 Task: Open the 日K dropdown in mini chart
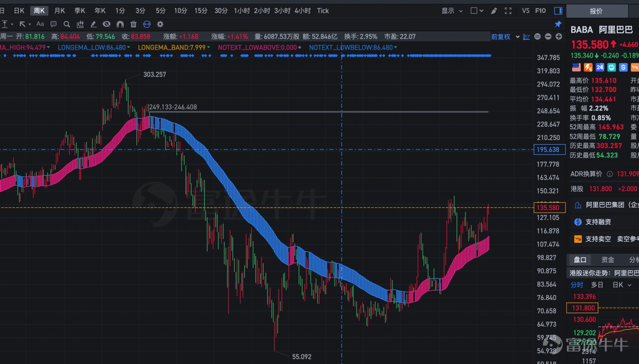[x=621, y=285]
